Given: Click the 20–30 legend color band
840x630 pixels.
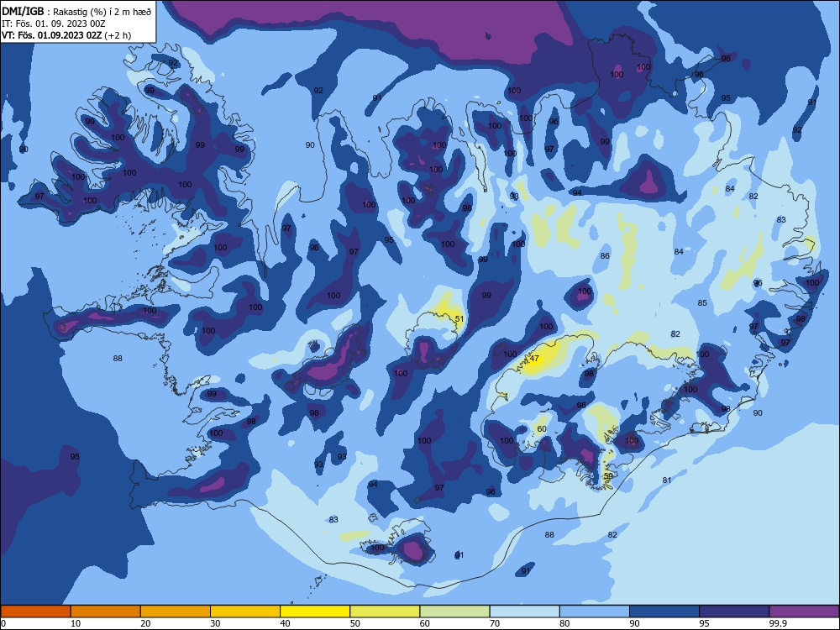Looking at the screenshot, I should click(176, 612).
